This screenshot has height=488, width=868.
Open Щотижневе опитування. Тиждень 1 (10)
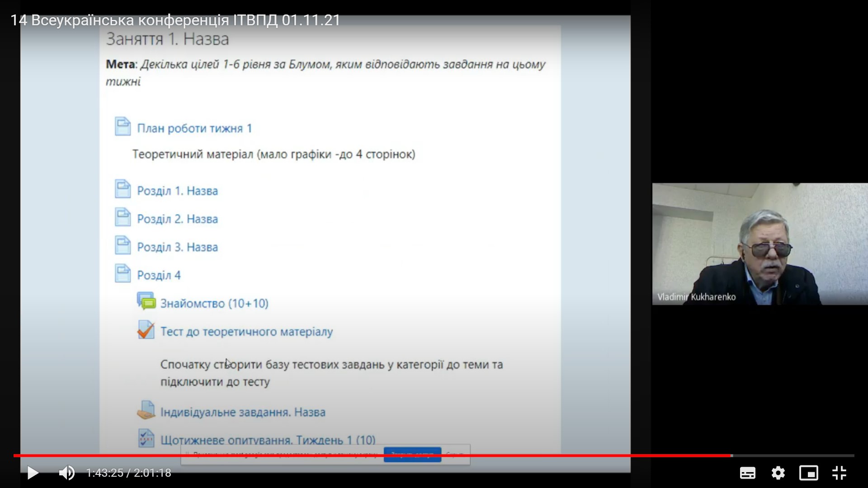click(x=268, y=440)
